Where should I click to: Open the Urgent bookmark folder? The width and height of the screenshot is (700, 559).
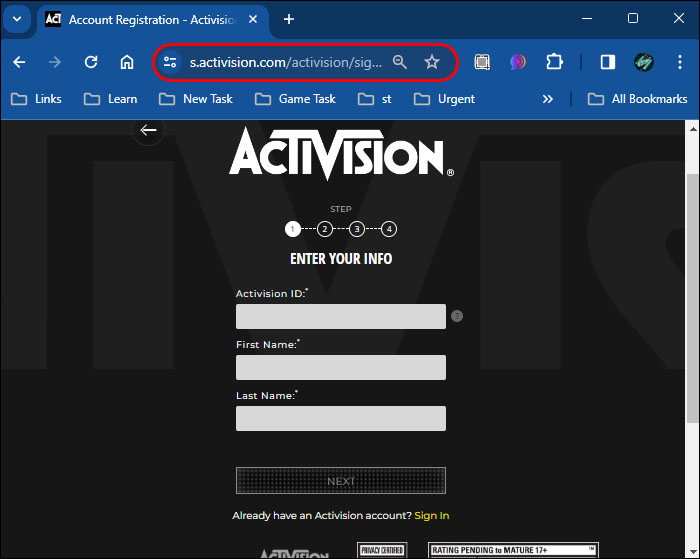tap(444, 99)
